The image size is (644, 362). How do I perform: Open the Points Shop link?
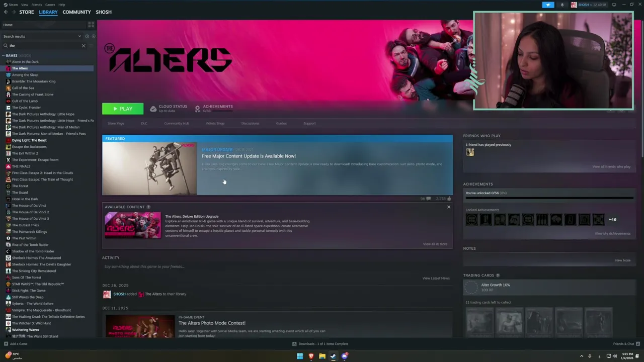pos(215,124)
